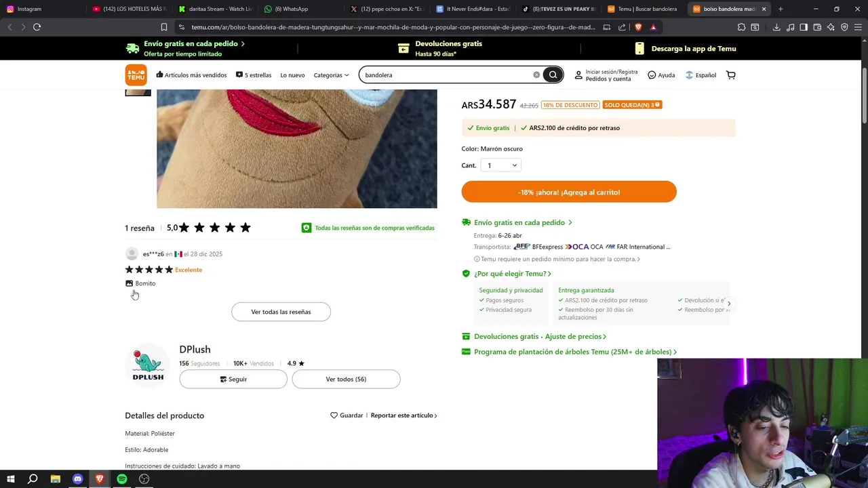
Task: Switch to the WhatsApp browser tab
Action: [x=291, y=9]
